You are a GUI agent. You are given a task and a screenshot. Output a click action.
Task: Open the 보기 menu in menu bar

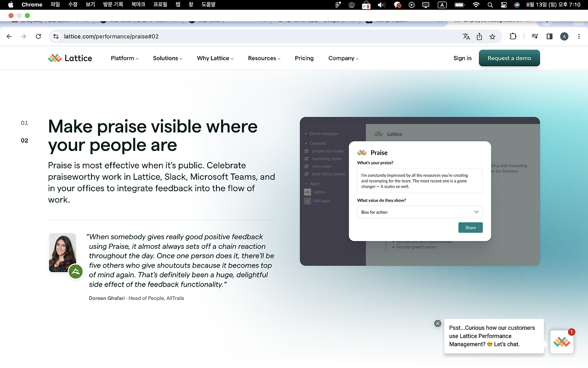[x=90, y=5]
